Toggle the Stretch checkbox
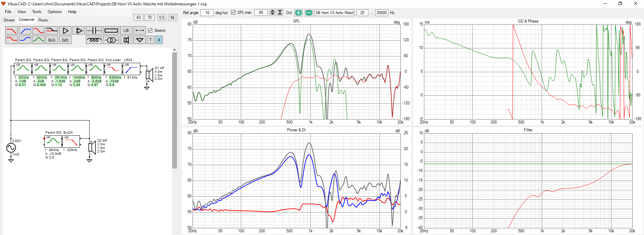Screen dimensions: 644x235 point(150,31)
